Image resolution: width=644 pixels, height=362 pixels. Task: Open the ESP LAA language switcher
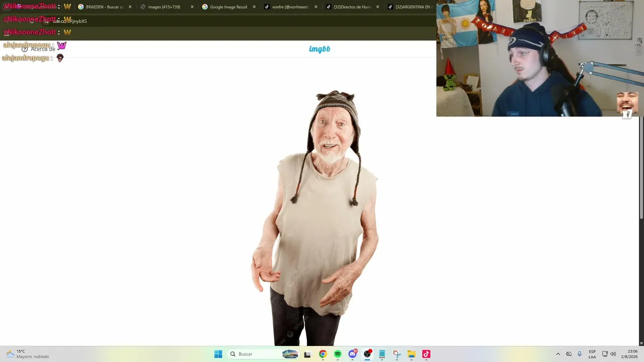pos(592,354)
